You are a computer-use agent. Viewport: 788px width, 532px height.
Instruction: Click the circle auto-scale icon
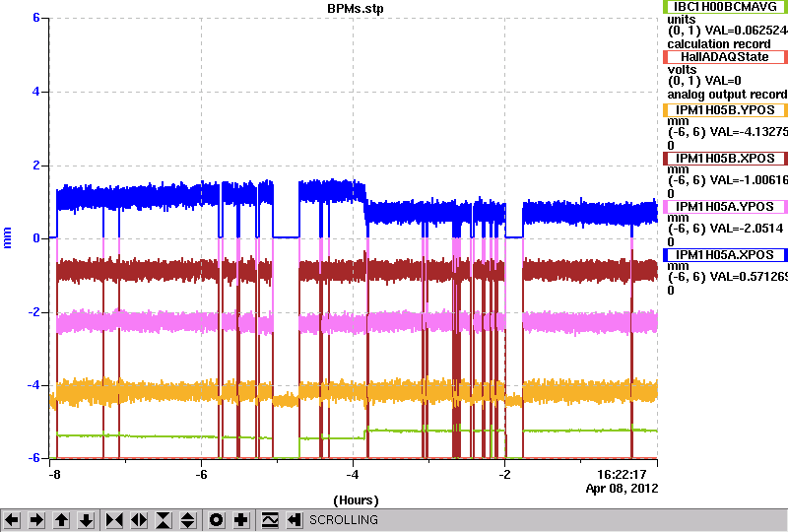pyautogui.click(x=217, y=520)
